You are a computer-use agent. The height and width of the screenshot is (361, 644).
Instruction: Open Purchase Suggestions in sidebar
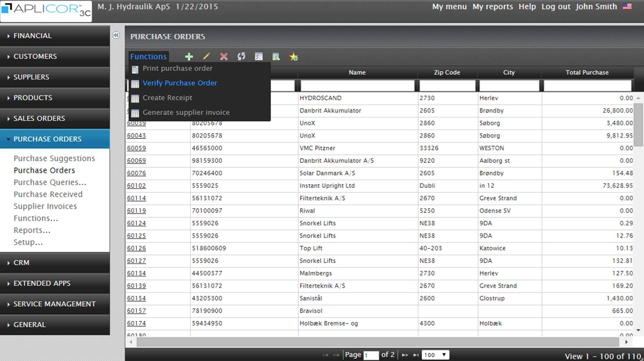[54, 159]
